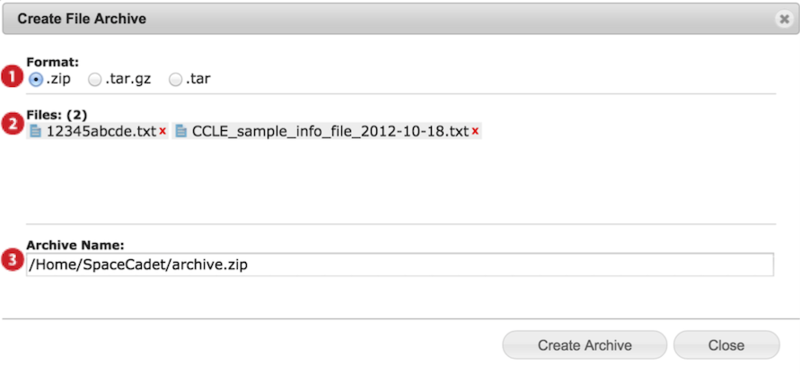800x374 pixels.
Task: Click the CCLE_sample_info_file_2012-10-18.txt file name
Action: tap(330, 132)
